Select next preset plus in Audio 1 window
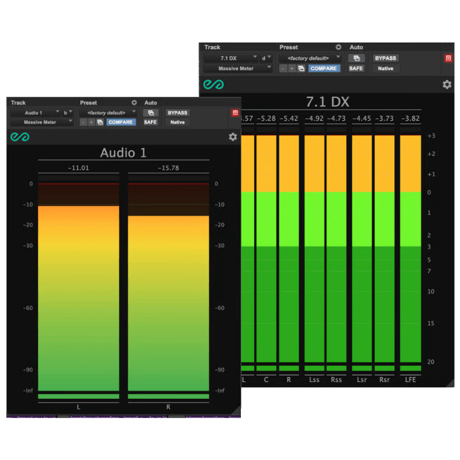 coord(91,122)
